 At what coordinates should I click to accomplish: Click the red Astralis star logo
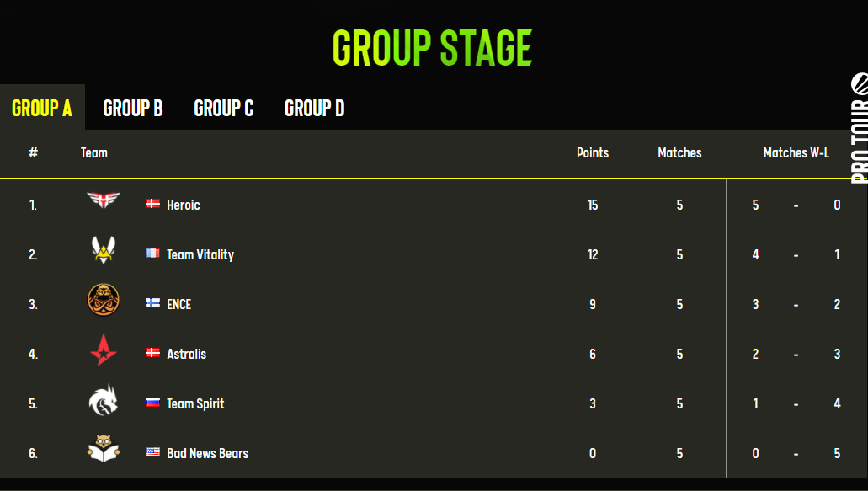coord(104,350)
